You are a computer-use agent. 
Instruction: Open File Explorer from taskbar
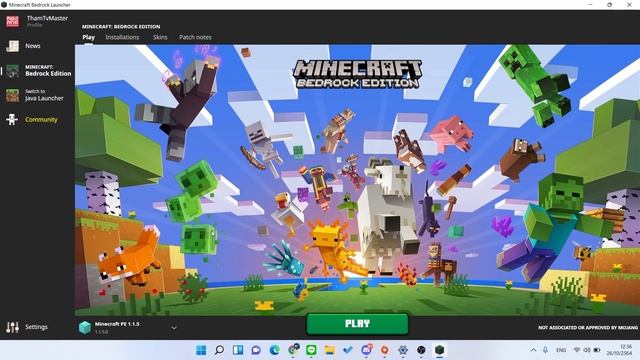[x=330, y=350]
